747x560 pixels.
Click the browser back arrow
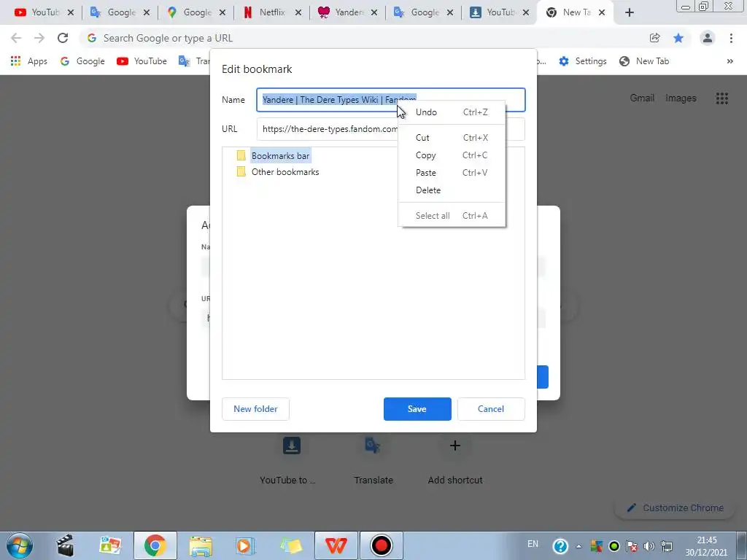tap(16, 38)
